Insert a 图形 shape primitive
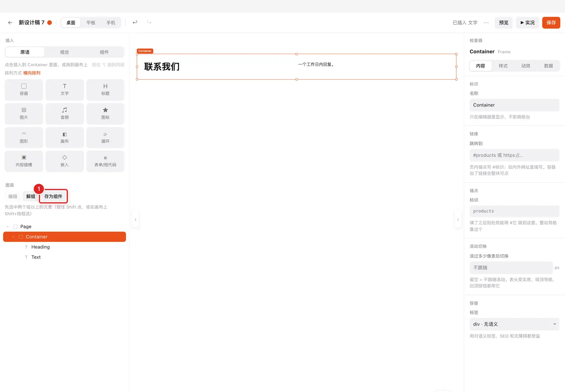 [24, 138]
